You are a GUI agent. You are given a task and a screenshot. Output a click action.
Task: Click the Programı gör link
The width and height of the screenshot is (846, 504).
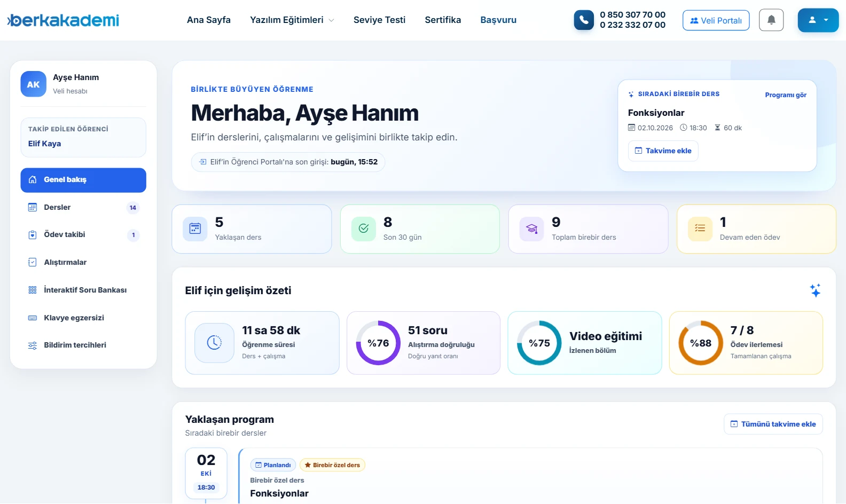[786, 95]
